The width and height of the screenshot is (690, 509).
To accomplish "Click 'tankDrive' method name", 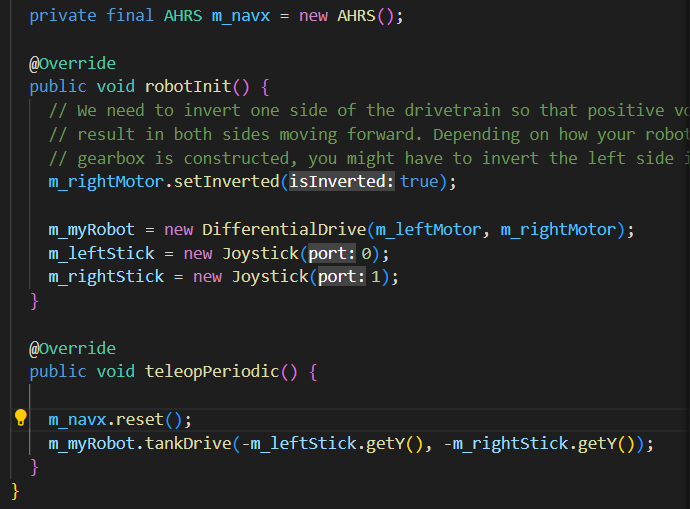I will (x=188, y=443).
